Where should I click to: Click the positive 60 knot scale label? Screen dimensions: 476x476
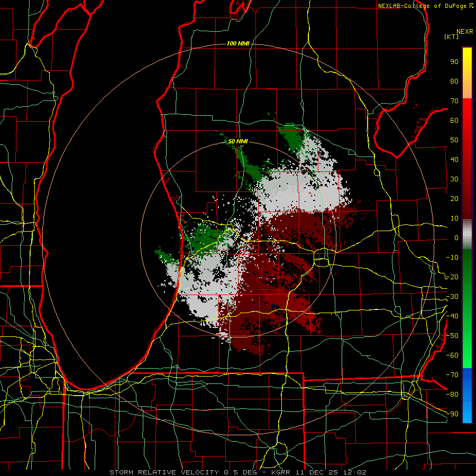pyautogui.click(x=454, y=121)
